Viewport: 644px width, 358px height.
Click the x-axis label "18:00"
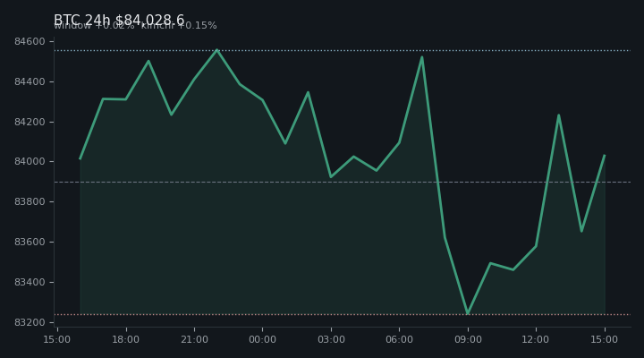tap(126, 339)
